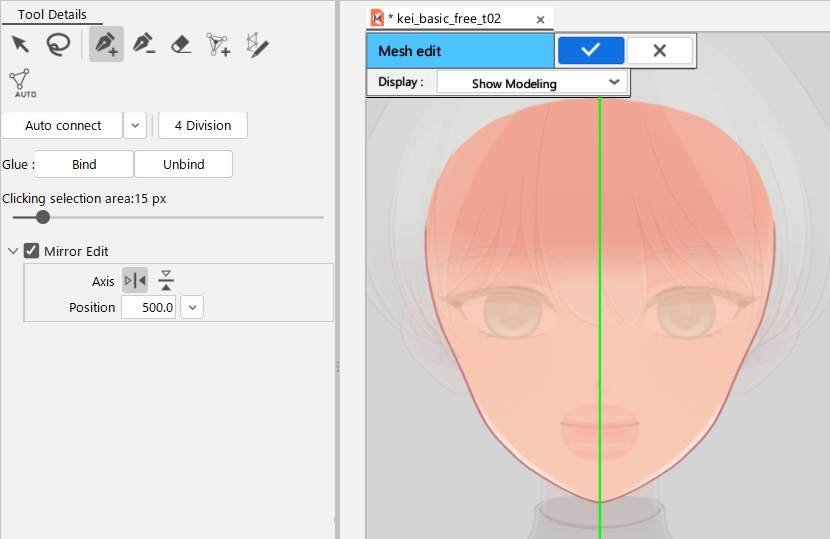
Task: Open the Auto connect options dropdown
Action: [136, 125]
